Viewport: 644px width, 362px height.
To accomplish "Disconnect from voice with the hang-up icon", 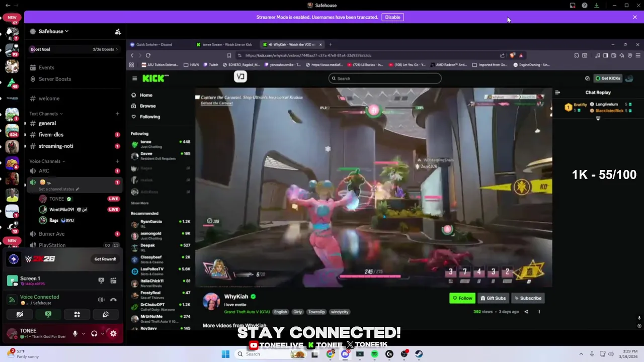I will point(113,300).
